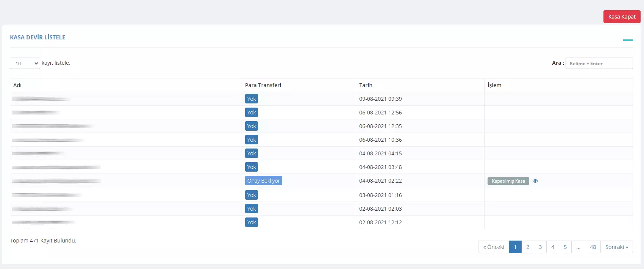
Task: Go to page 3
Action: (540, 247)
